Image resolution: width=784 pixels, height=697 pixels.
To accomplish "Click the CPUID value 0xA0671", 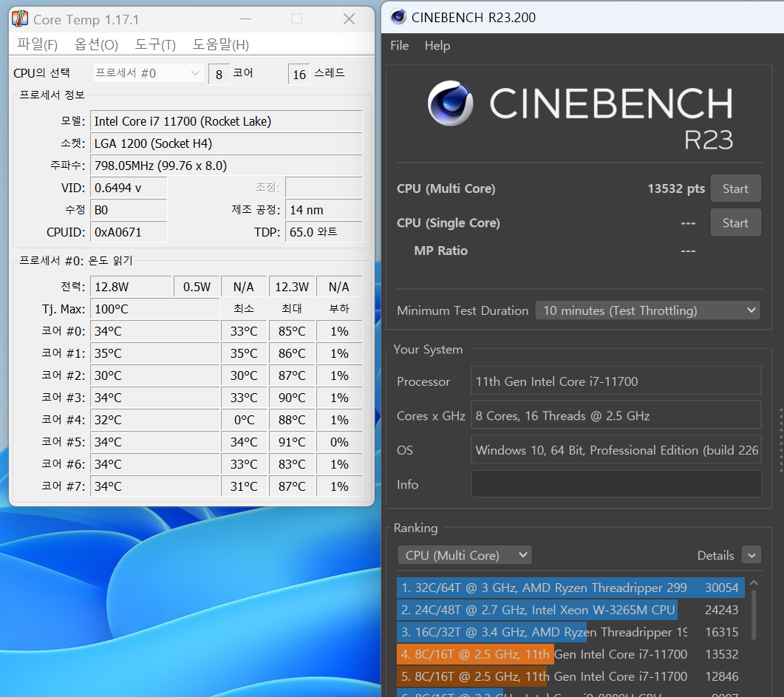I will (129, 232).
